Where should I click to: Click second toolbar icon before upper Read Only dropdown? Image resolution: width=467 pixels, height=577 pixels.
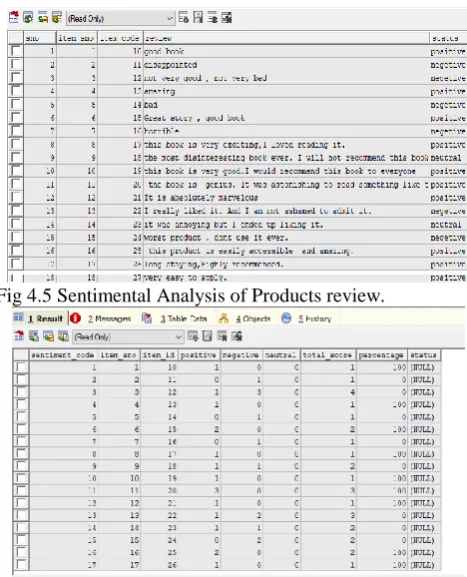[x=28, y=17]
